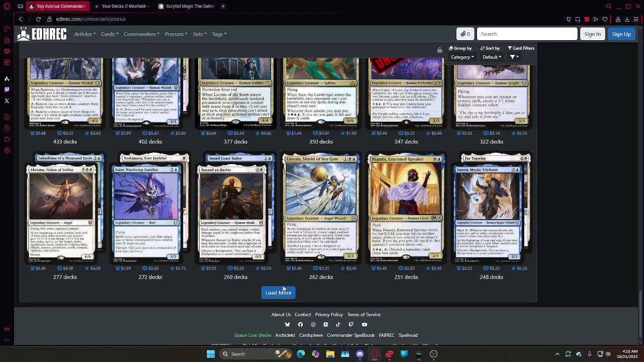Open the X icon in browser sidebar
This screenshot has width=644, height=362.
(x=7, y=101)
